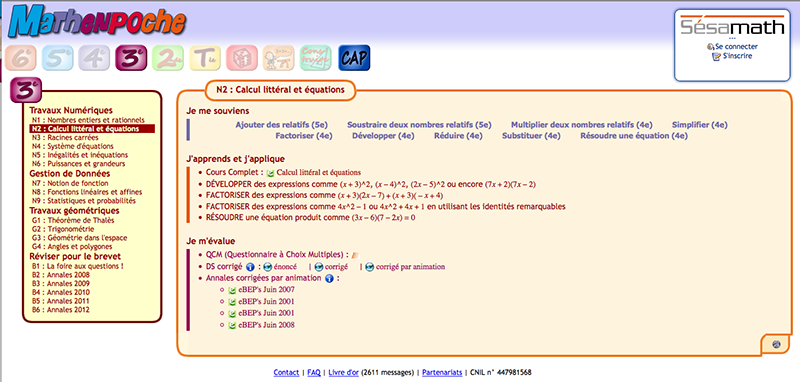The image size is (800, 382).
Task: Open B2 : Annales 2008
Action: tap(60, 275)
